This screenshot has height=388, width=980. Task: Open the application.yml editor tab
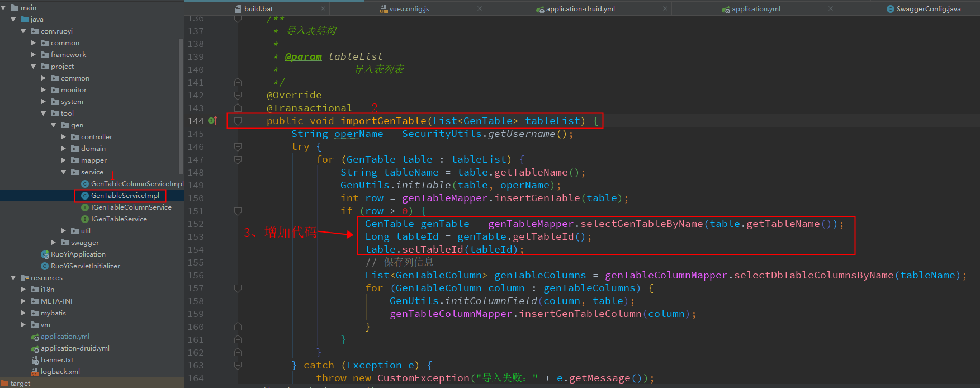pyautogui.click(x=756, y=9)
